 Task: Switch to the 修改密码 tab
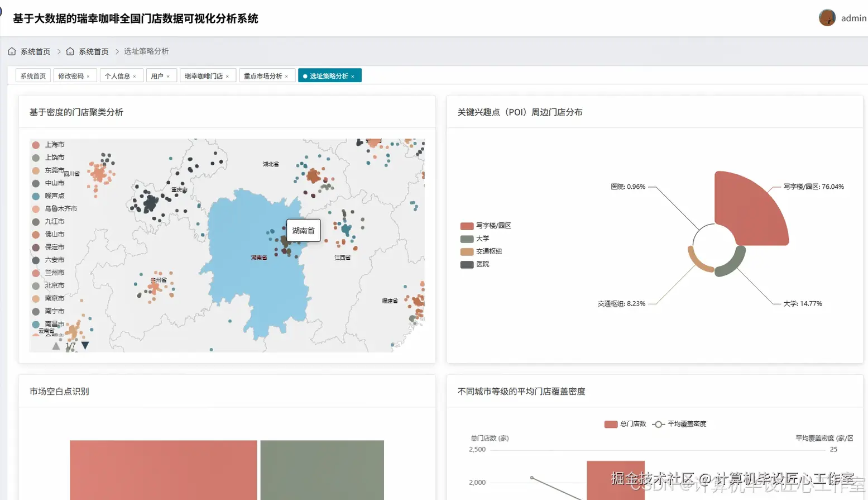pyautogui.click(x=75, y=76)
